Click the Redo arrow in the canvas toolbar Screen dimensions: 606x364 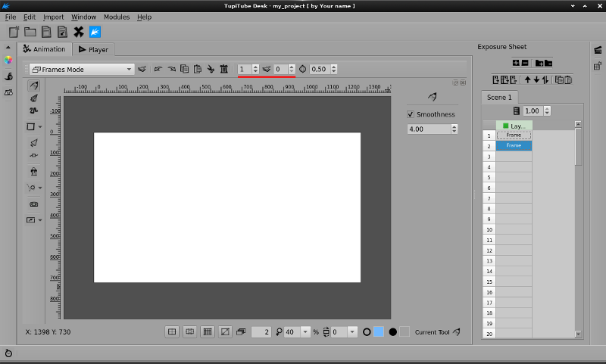[x=172, y=69]
